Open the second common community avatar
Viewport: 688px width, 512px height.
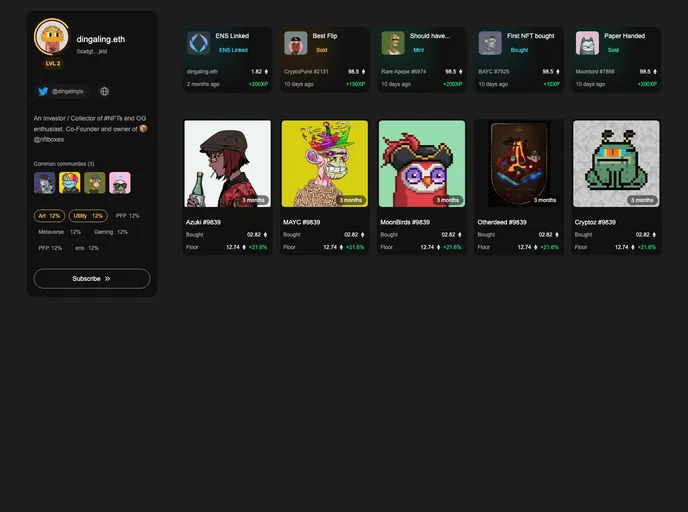pyautogui.click(x=70, y=182)
